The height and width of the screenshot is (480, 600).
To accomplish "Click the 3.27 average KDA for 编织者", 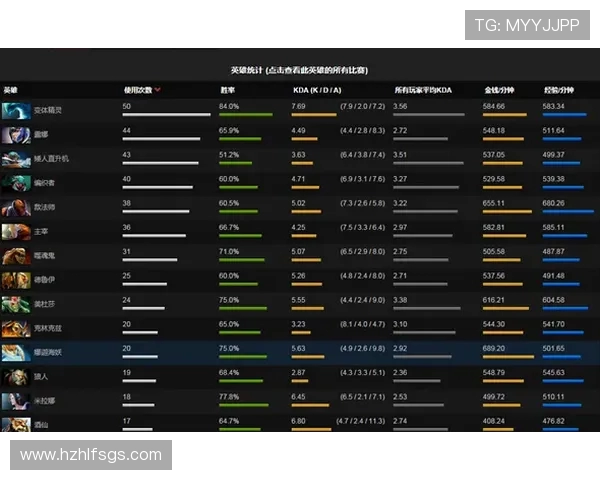I will (400, 179).
